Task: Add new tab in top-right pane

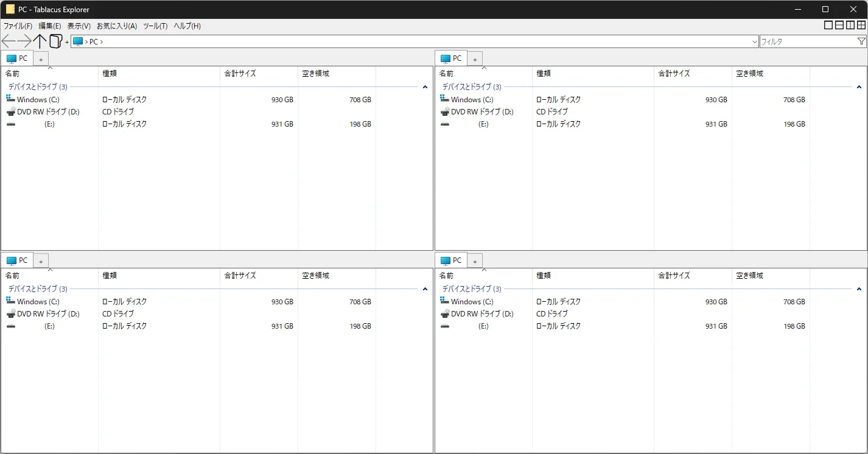Action: tap(475, 59)
